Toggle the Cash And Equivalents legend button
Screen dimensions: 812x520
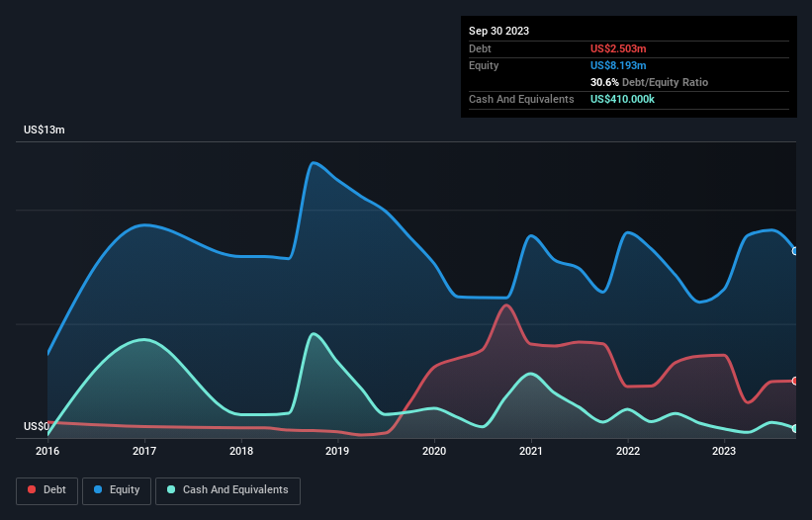(x=227, y=490)
